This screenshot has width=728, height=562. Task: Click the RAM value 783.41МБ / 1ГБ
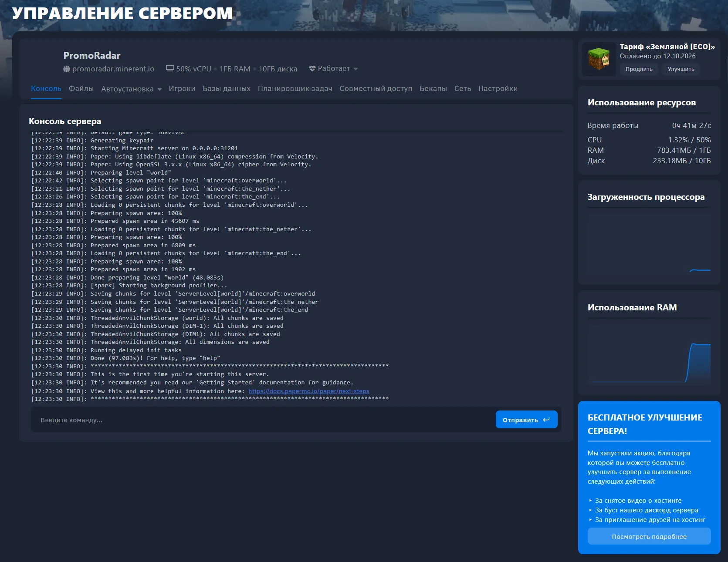(x=684, y=150)
